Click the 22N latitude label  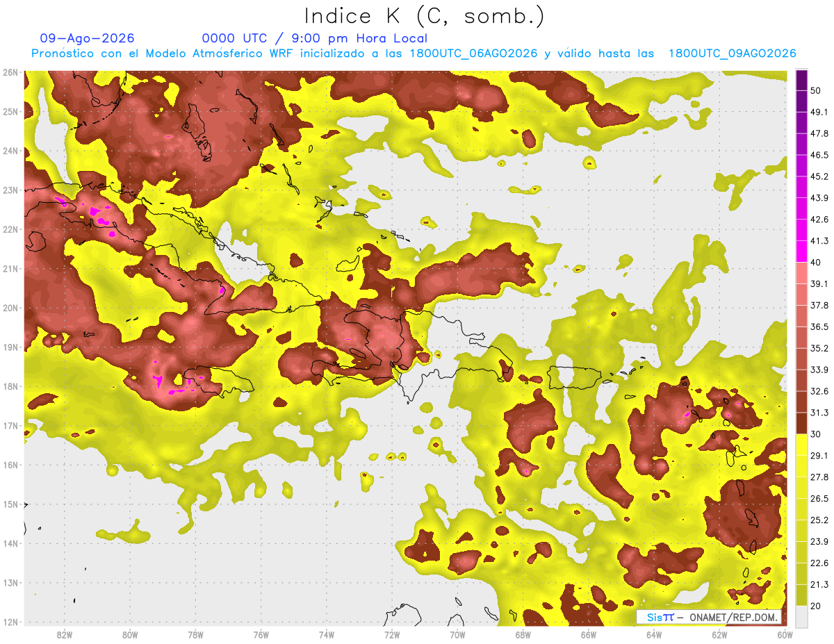pos(10,229)
